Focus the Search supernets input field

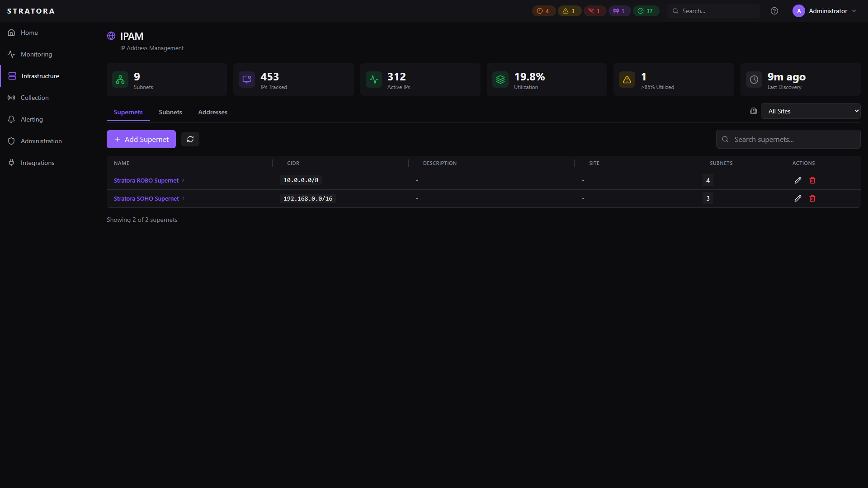[788, 139]
